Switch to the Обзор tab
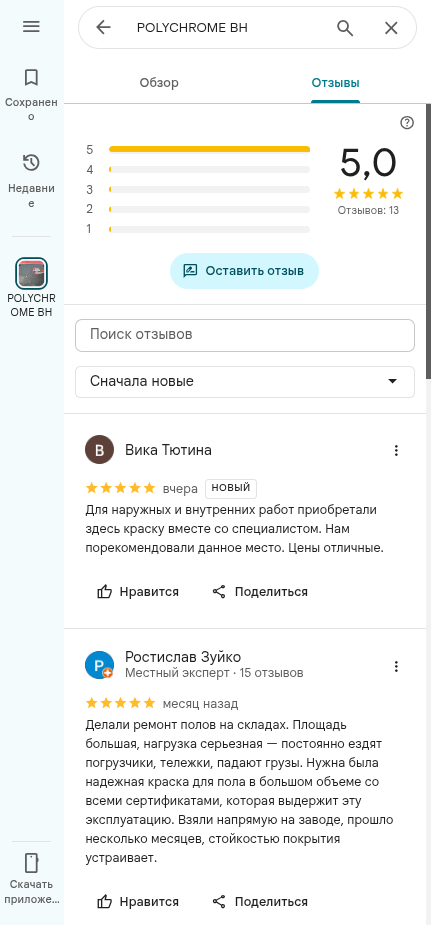Viewport: 431px width, 925px height. click(x=159, y=83)
